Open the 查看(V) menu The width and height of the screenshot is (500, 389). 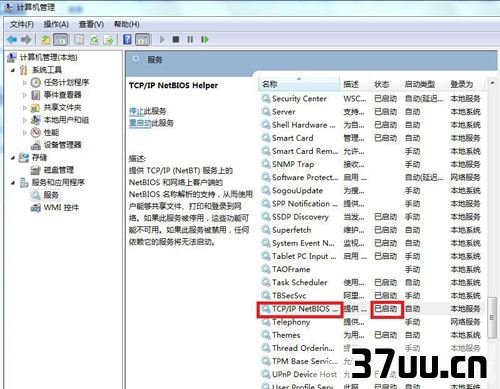(x=91, y=24)
